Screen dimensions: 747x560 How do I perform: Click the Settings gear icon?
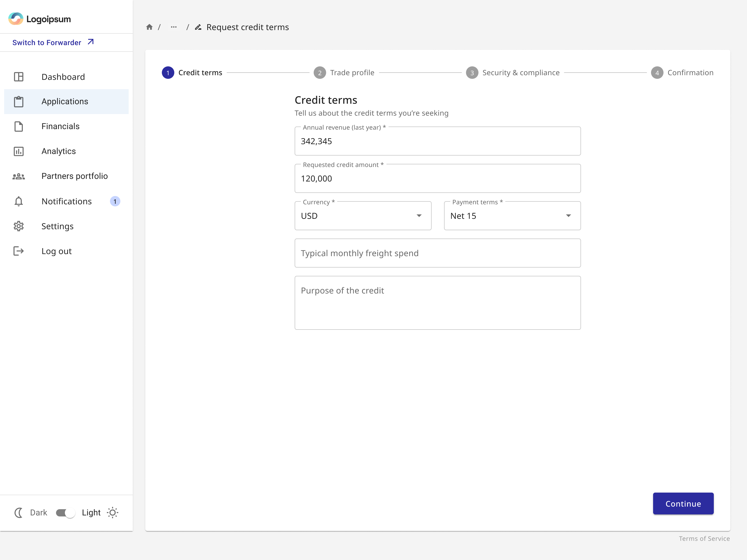pyautogui.click(x=19, y=226)
